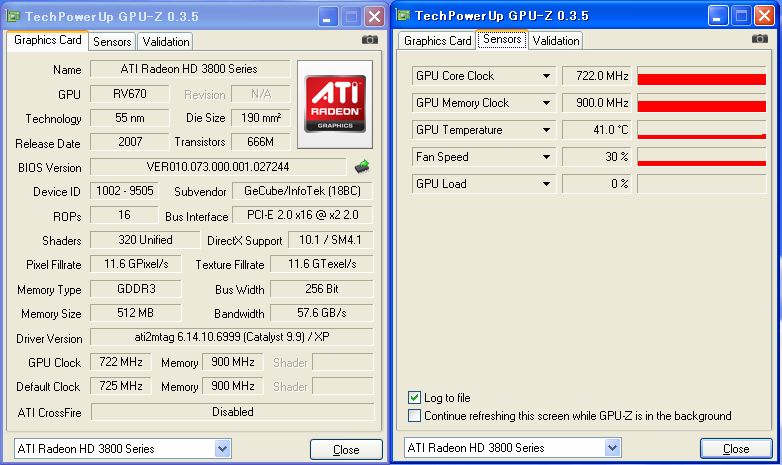782x465 pixels.
Task: Click Close button in right window
Action: click(x=736, y=449)
